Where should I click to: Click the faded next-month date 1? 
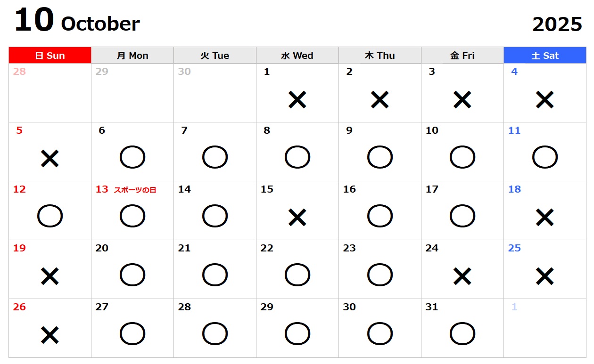tap(514, 307)
